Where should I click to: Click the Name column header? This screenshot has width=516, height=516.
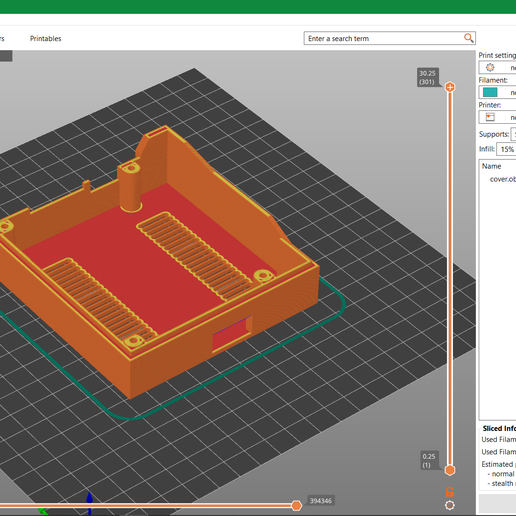click(x=491, y=166)
